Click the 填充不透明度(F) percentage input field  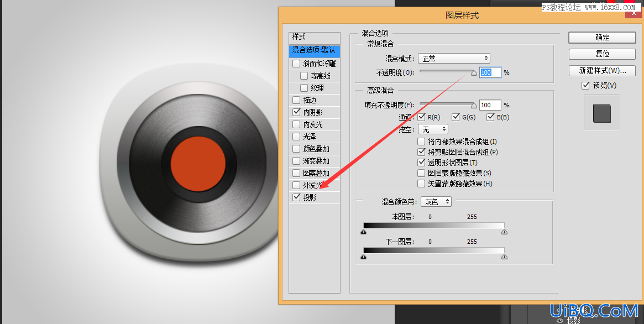pos(490,105)
